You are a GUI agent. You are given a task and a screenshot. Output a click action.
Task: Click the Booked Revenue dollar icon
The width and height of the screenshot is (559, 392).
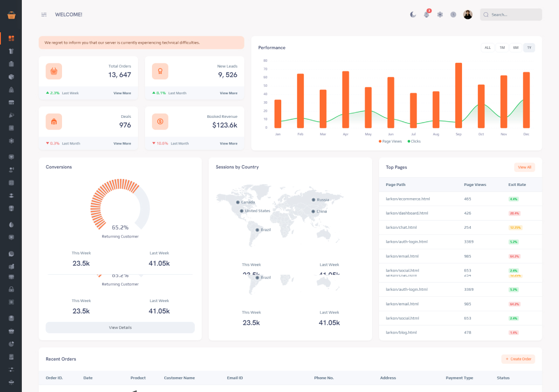160,121
